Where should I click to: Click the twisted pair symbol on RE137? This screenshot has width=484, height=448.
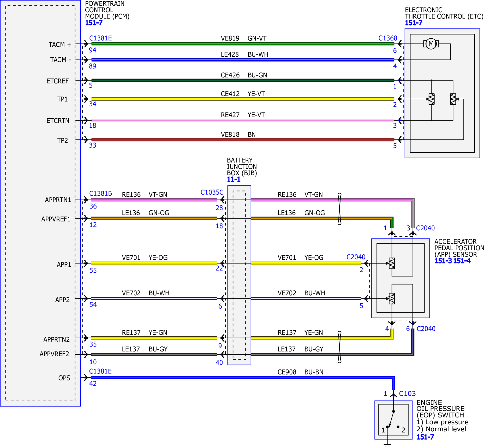point(339,347)
